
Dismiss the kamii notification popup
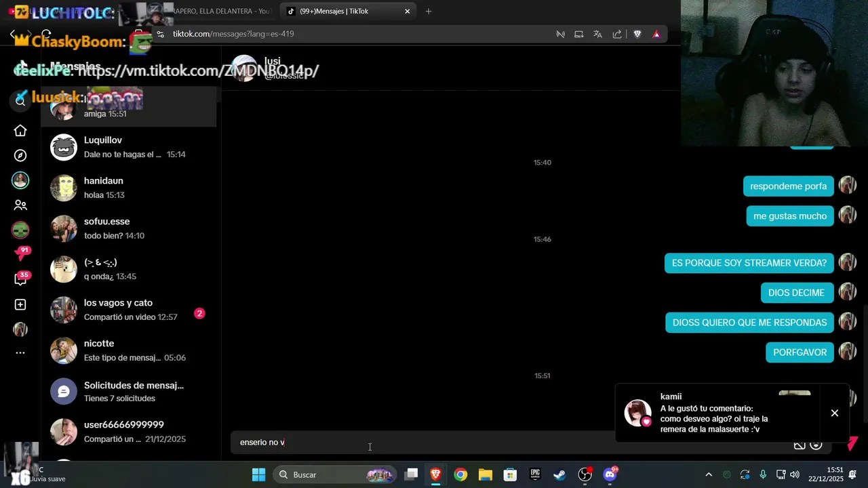tap(835, 413)
